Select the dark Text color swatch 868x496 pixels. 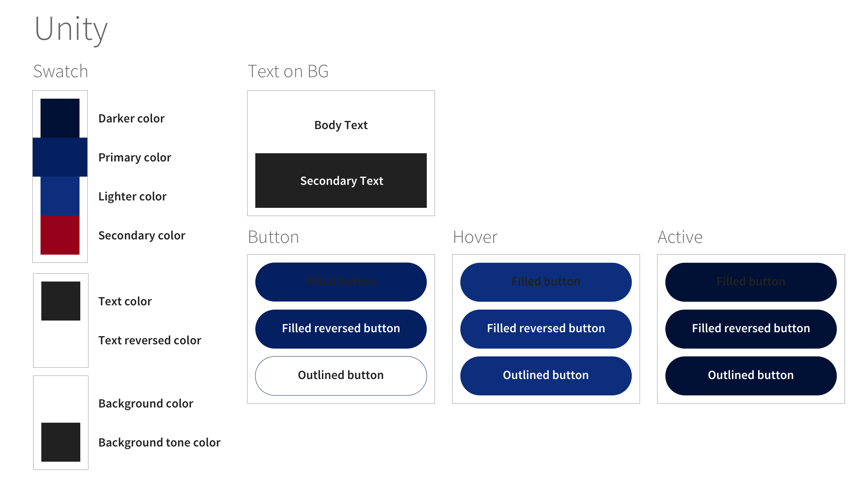[61, 301]
